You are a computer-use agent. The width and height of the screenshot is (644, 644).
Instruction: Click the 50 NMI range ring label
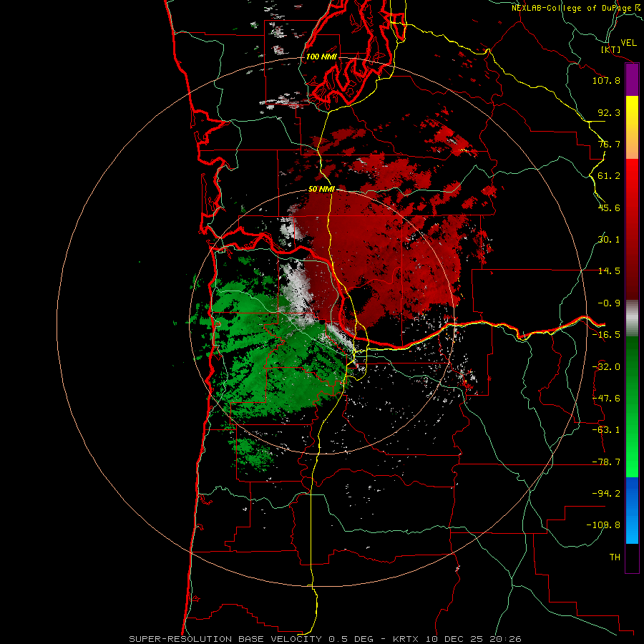321,190
